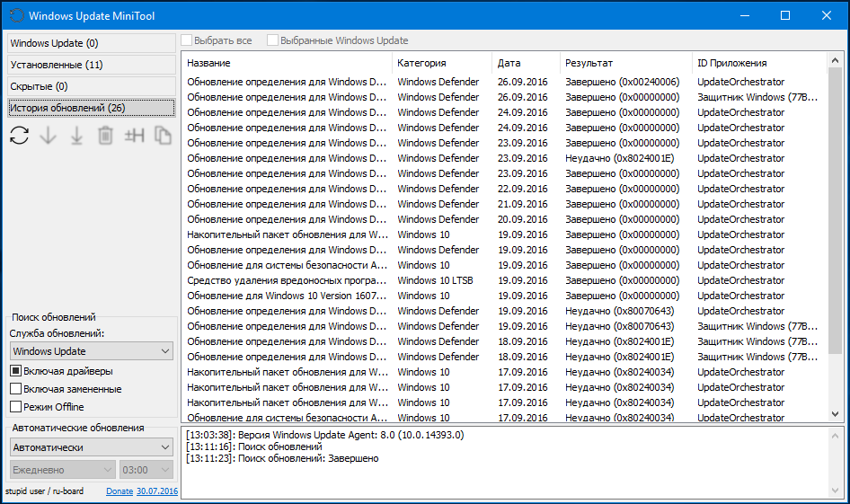The height and width of the screenshot is (504, 850).
Task: Close the Windows Update MiniTool window
Action: tap(826, 15)
